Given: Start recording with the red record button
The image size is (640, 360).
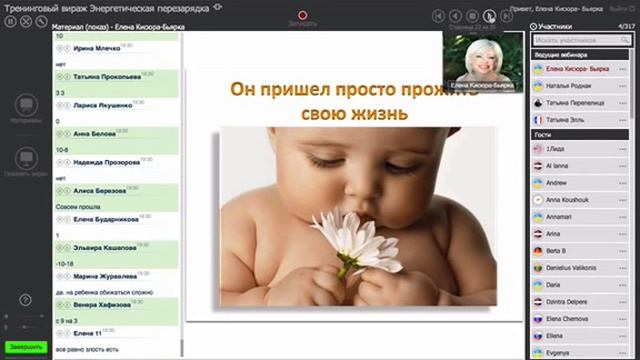Looking at the screenshot, I should [x=302, y=16].
